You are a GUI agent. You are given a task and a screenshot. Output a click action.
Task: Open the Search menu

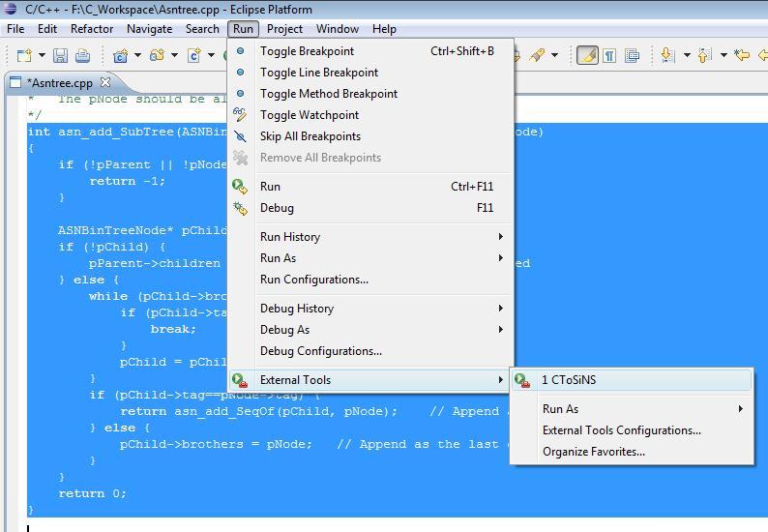click(202, 29)
